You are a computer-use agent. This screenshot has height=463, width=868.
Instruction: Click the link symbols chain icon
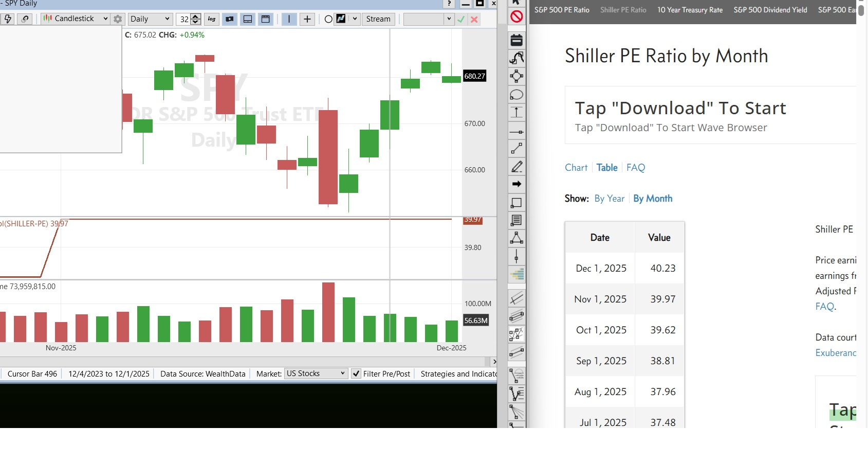coord(25,19)
